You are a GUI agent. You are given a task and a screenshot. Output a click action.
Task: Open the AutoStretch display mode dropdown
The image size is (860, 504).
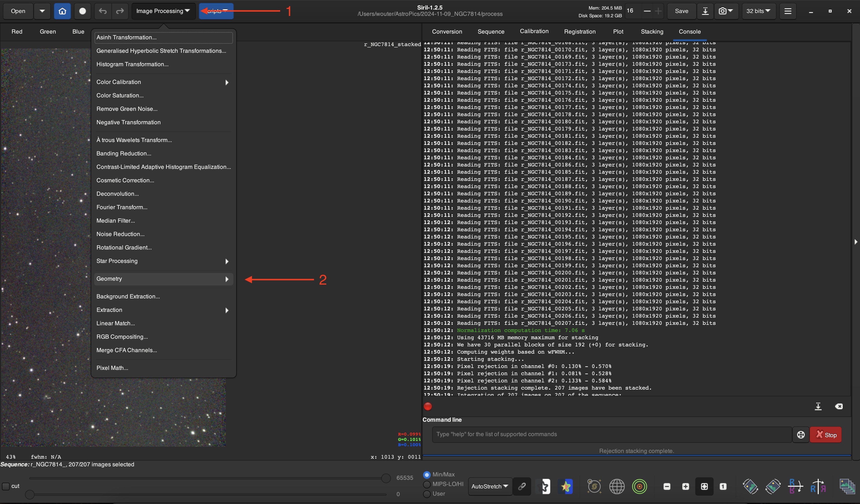pyautogui.click(x=490, y=486)
